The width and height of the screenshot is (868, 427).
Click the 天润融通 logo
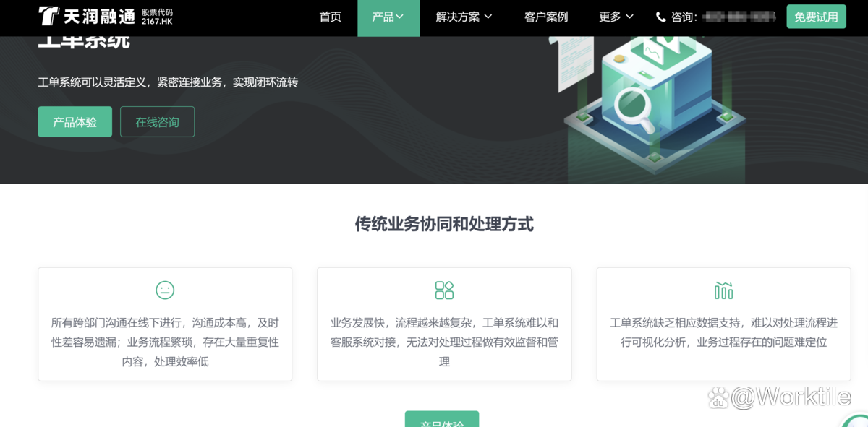pyautogui.click(x=87, y=15)
